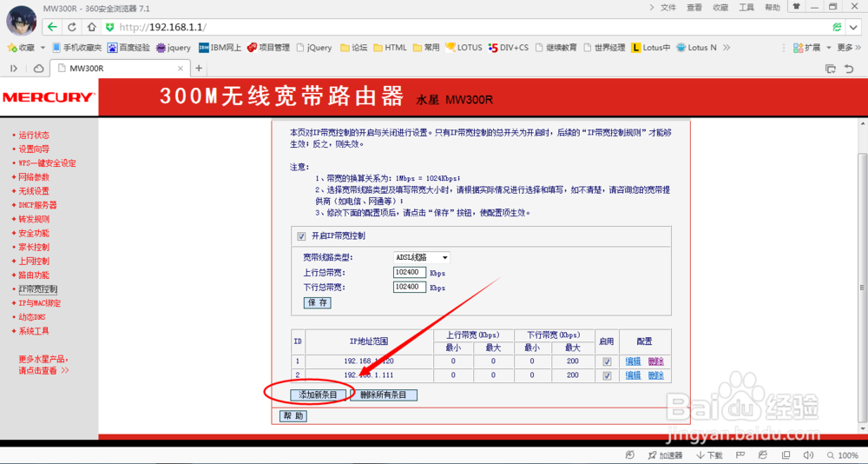The height and width of the screenshot is (464, 868).
Task: Open the 查看 menu
Action: [694, 7]
